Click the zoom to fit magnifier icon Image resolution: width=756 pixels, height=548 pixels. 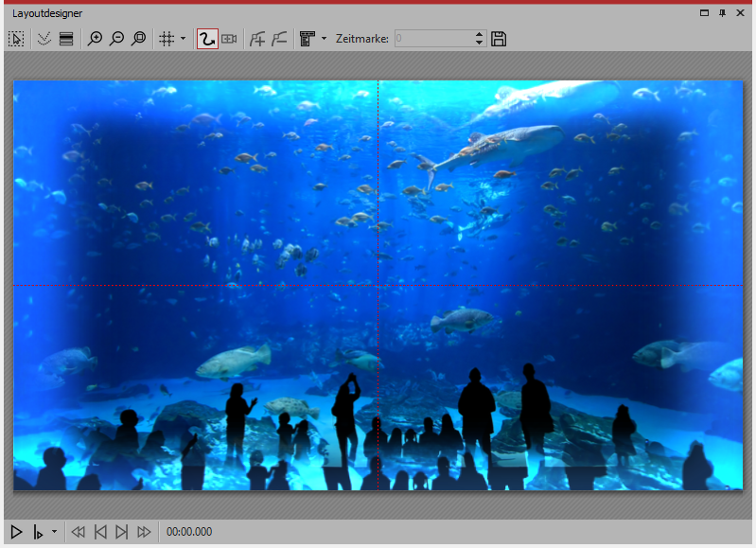pos(139,39)
